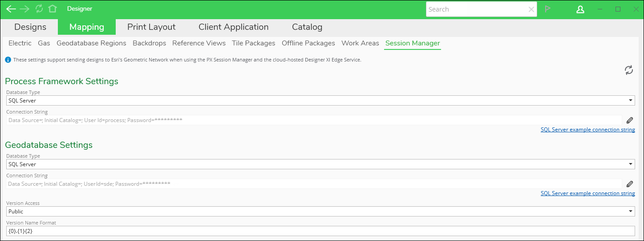
Task: Click the back arrow icon
Action: (11, 9)
